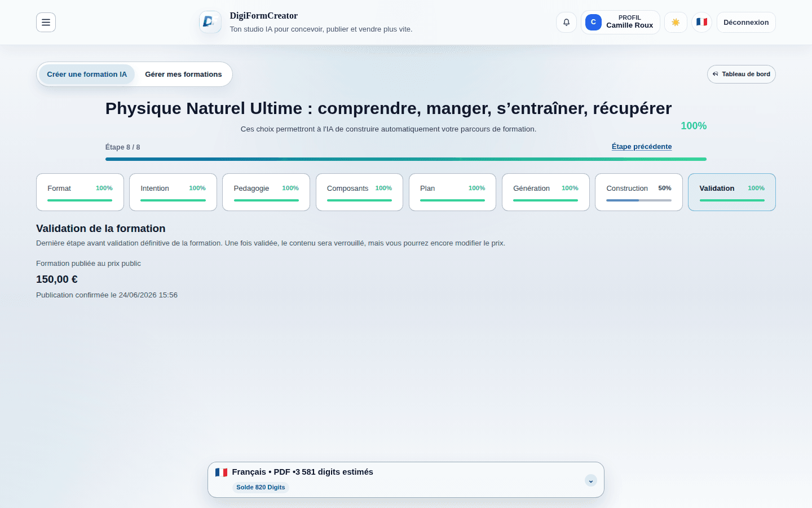Return to Tableau de bord

pos(741,74)
